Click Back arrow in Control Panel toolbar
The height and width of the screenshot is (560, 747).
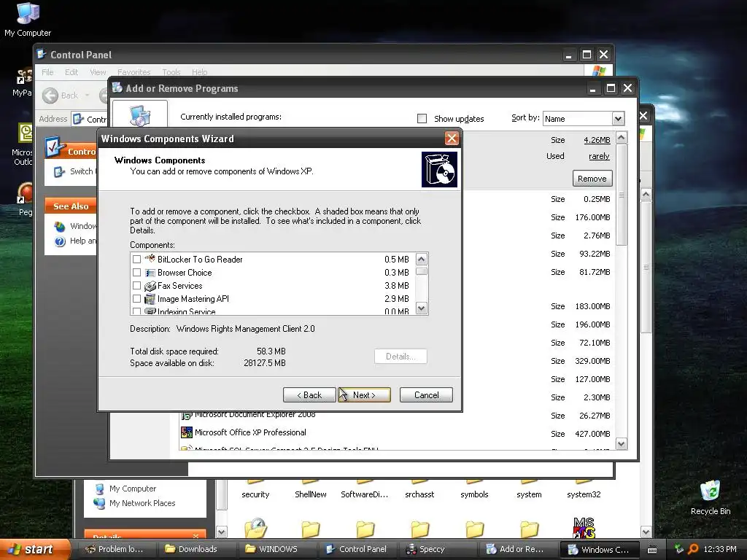pos(50,96)
